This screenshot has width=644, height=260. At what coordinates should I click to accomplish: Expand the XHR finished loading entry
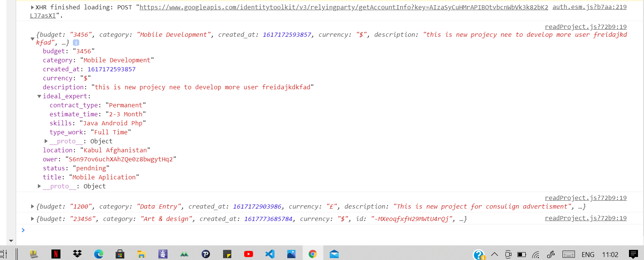(x=32, y=7)
